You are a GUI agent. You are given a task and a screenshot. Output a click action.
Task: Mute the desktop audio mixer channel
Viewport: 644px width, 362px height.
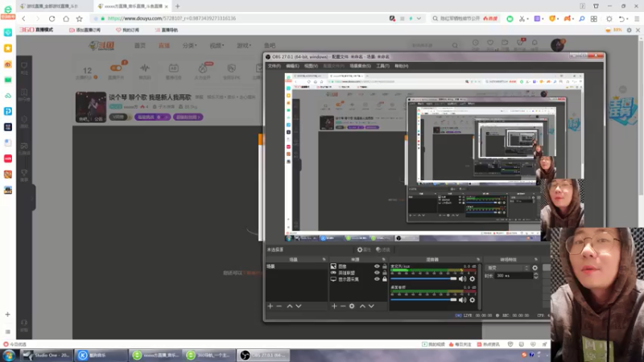(x=462, y=300)
